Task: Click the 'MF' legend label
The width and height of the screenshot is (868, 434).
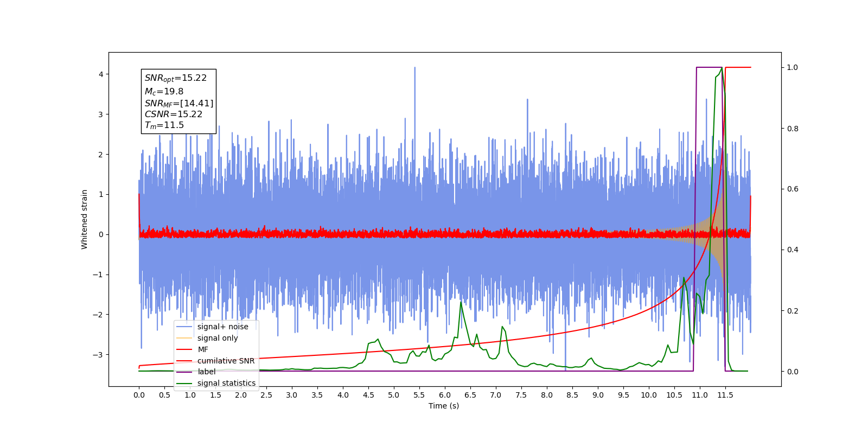Action: (203, 349)
